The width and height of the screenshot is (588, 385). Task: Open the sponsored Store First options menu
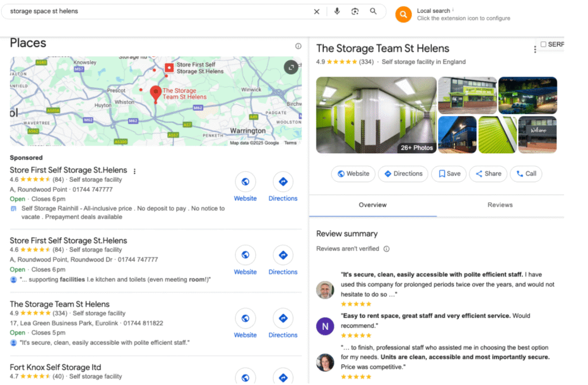[134, 172]
